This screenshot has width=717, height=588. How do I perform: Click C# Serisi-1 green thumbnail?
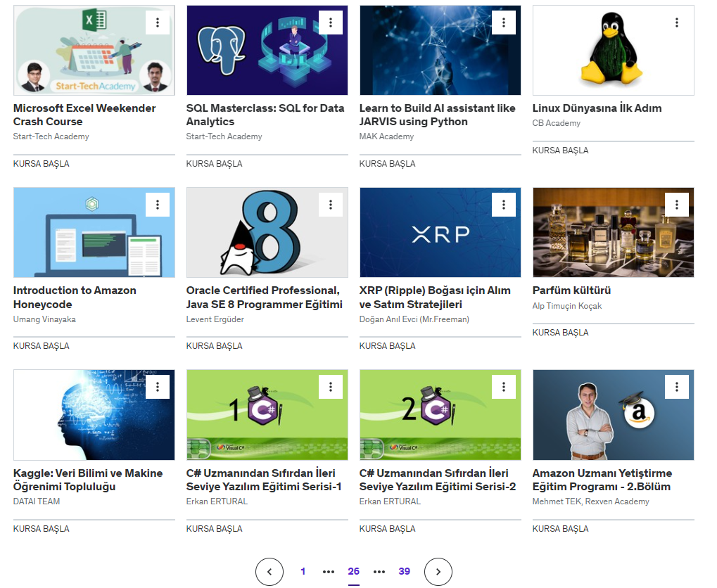click(x=267, y=415)
